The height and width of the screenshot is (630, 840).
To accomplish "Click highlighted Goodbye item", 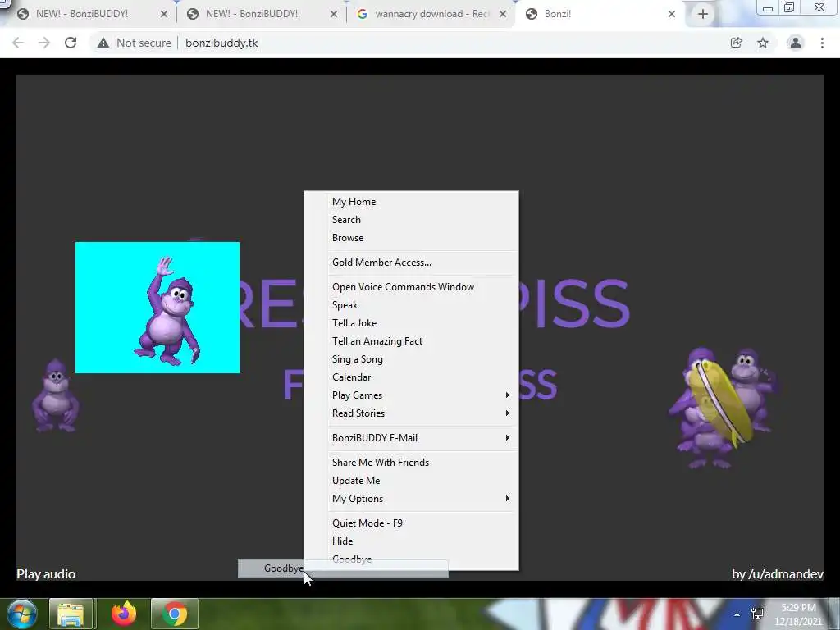I will coord(343,568).
